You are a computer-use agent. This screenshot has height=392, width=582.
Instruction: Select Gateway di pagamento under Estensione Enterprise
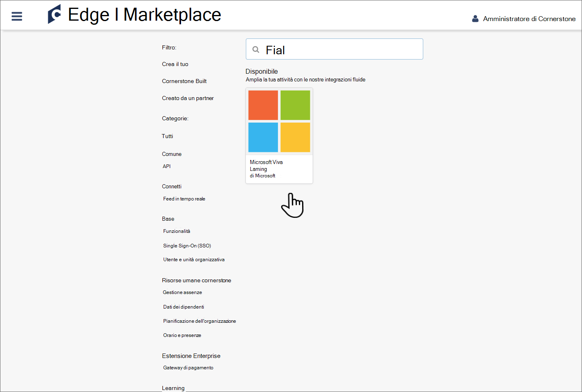point(188,367)
